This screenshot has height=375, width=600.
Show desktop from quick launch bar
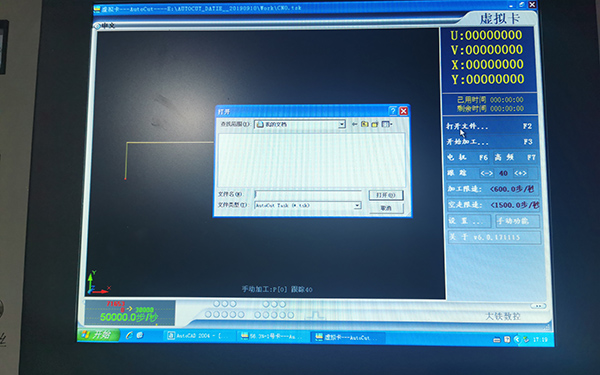(140, 335)
